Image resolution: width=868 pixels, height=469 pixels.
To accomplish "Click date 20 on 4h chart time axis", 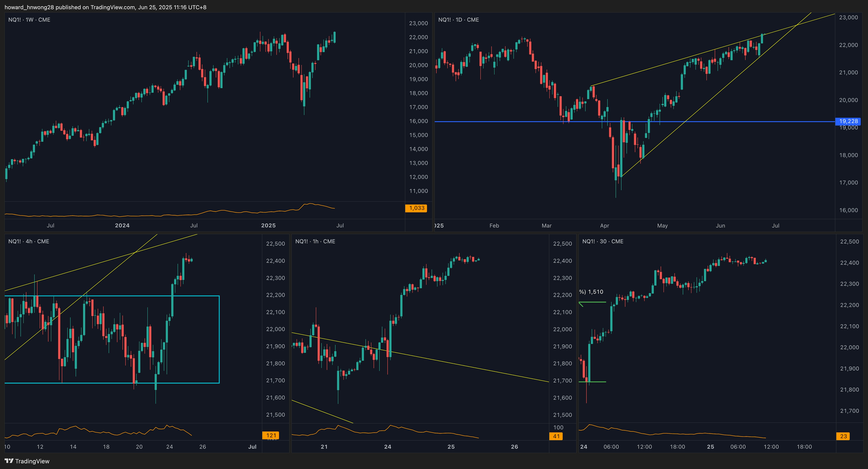I will pos(139,447).
